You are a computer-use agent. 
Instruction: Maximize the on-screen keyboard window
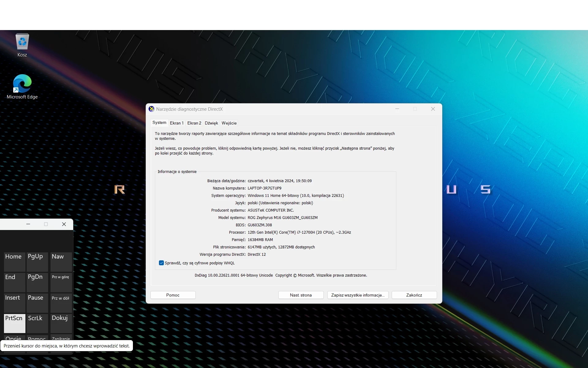click(46, 224)
